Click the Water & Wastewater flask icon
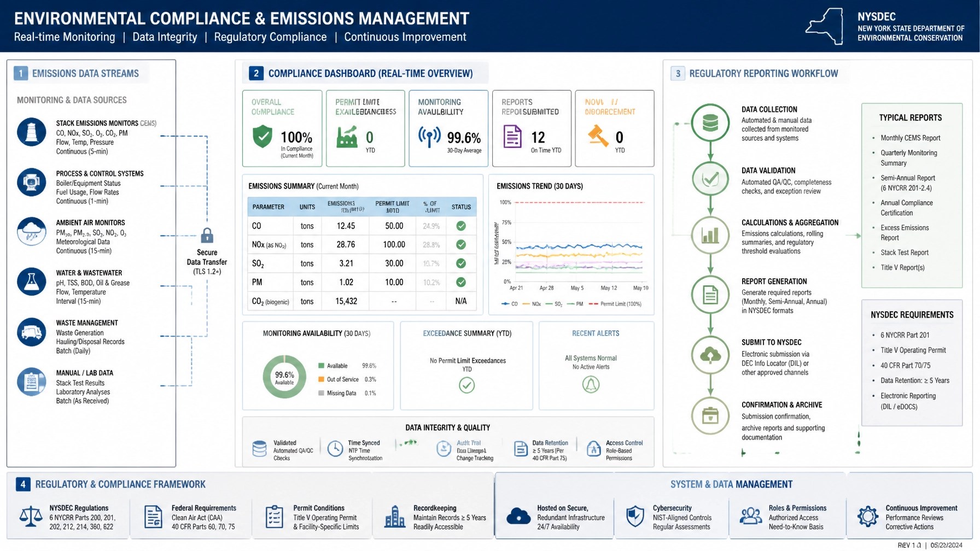980x551 pixels. point(31,282)
